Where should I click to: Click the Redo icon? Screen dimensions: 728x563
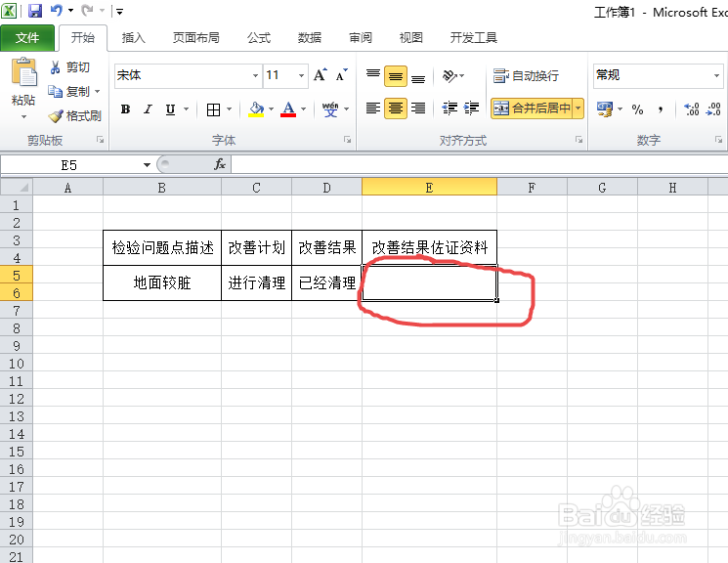click(x=87, y=10)
